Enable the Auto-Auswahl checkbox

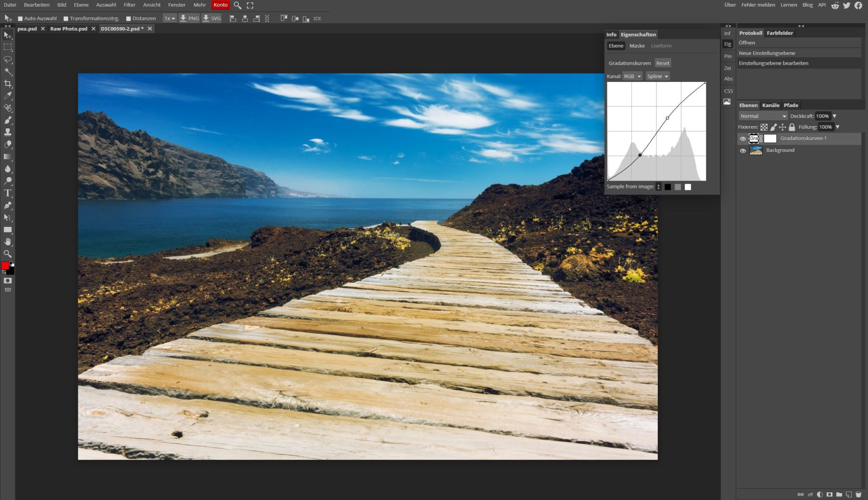(20, 18)
